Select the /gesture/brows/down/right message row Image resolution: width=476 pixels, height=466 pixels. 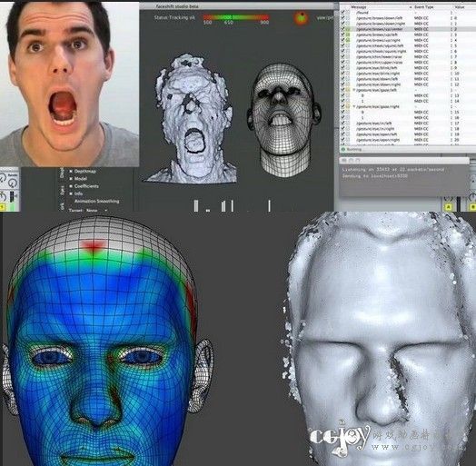pyautogui.click(x=407, y=24)
